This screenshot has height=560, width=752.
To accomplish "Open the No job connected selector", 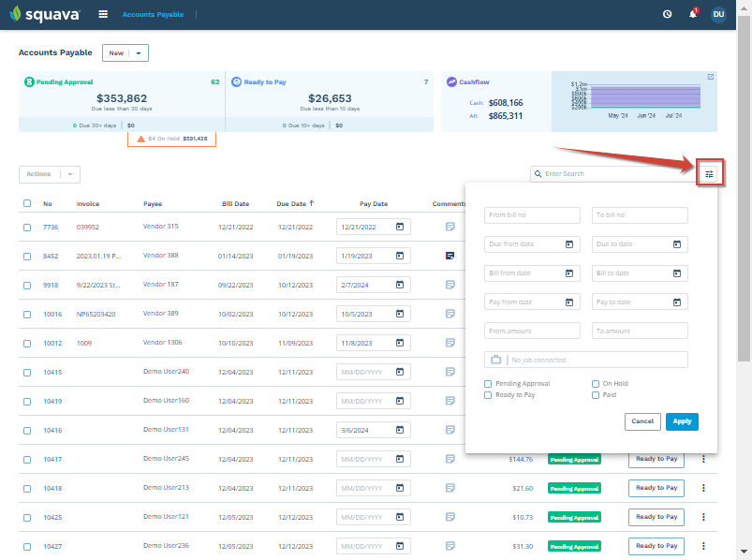I will click(x=586, y=360).
